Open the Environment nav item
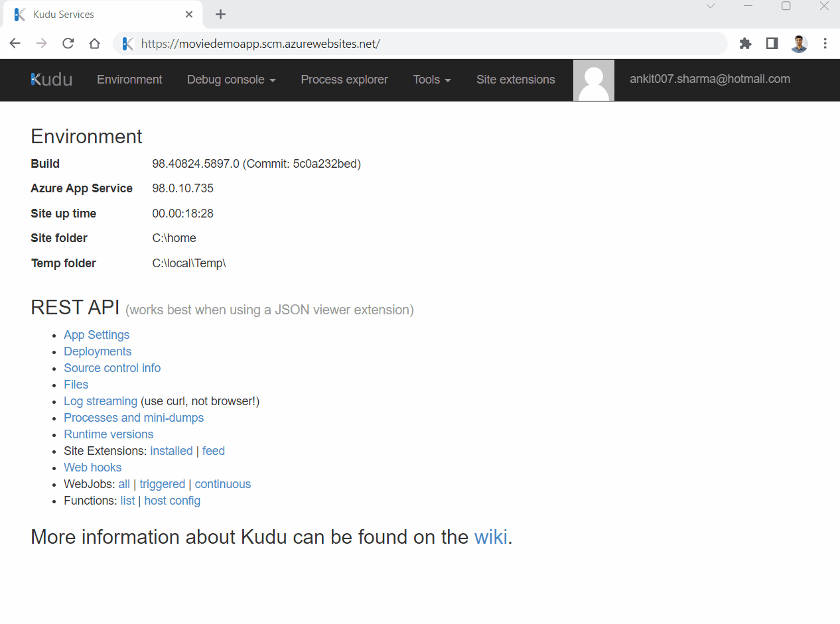The image size is (840, 624). coord(129,80)
